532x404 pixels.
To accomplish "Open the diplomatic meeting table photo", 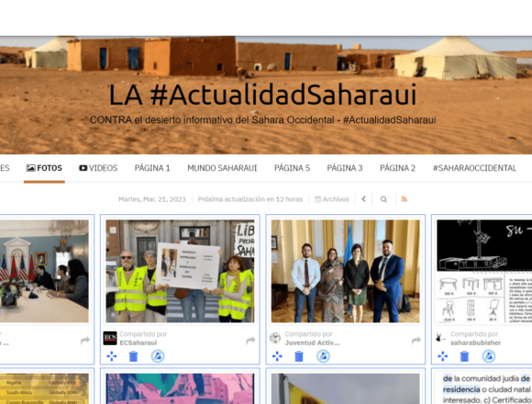I will click(x=44, y=271).
